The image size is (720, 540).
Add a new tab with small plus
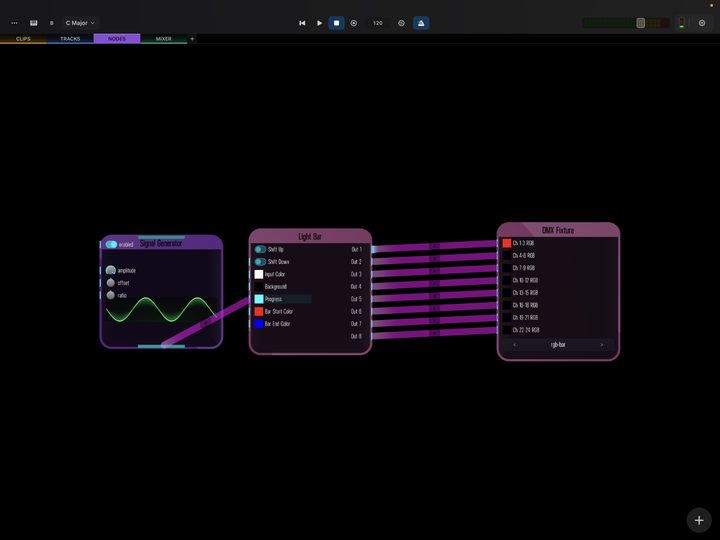192,39
